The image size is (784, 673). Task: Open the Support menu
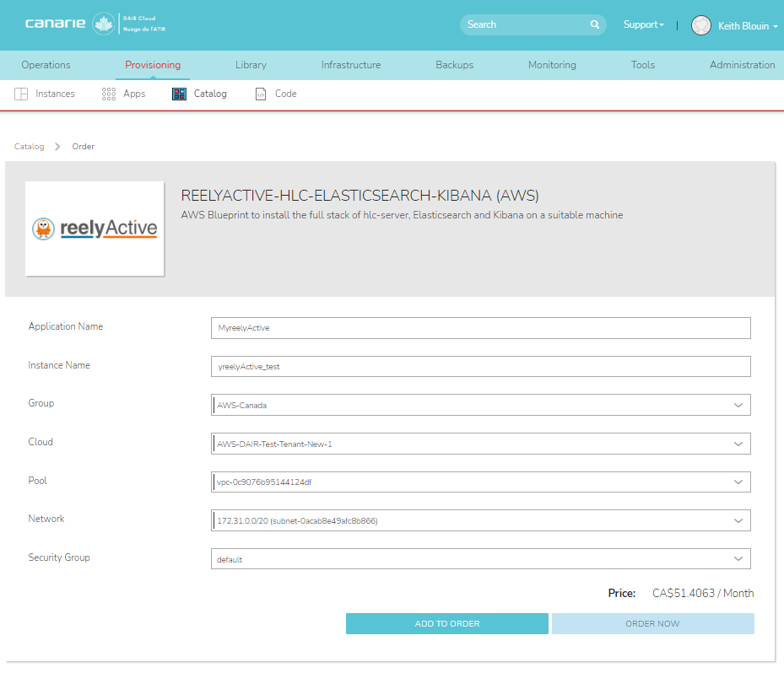[x=643, y=25]
